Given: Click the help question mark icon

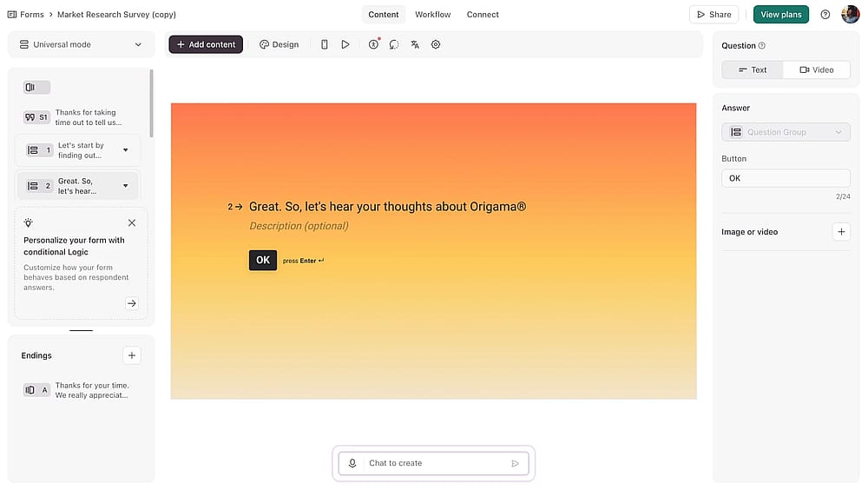Looking at the screenshot, I should (825, 15).
